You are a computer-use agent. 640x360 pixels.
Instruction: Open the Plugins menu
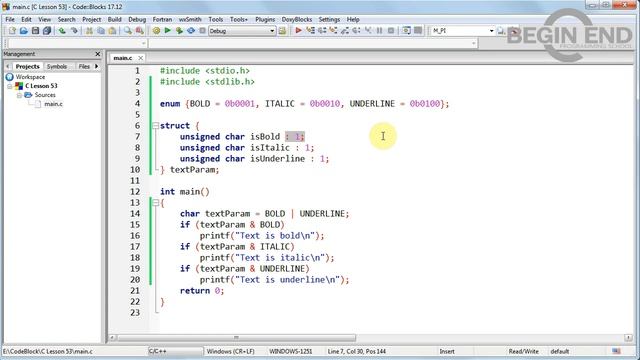click(x=265, y=19)
